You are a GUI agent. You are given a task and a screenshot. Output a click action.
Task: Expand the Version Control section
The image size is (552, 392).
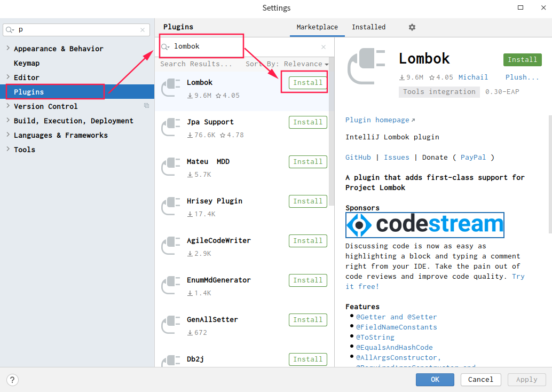[8, 106]
